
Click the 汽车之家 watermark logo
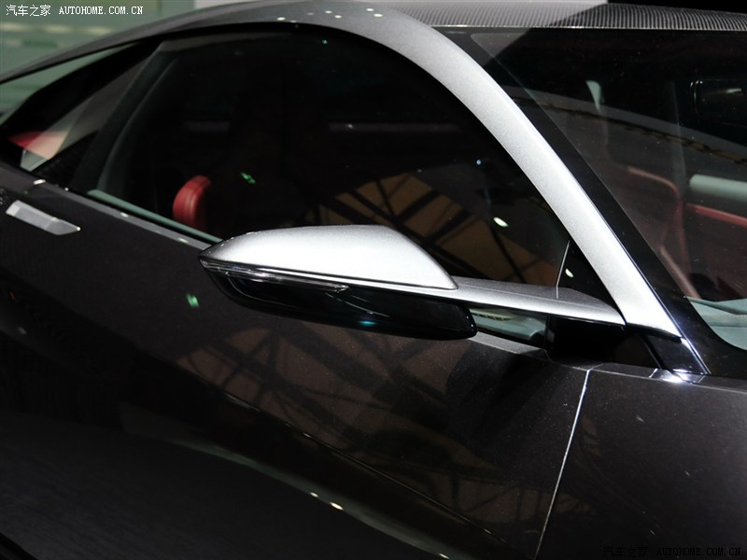coord(26,10)
